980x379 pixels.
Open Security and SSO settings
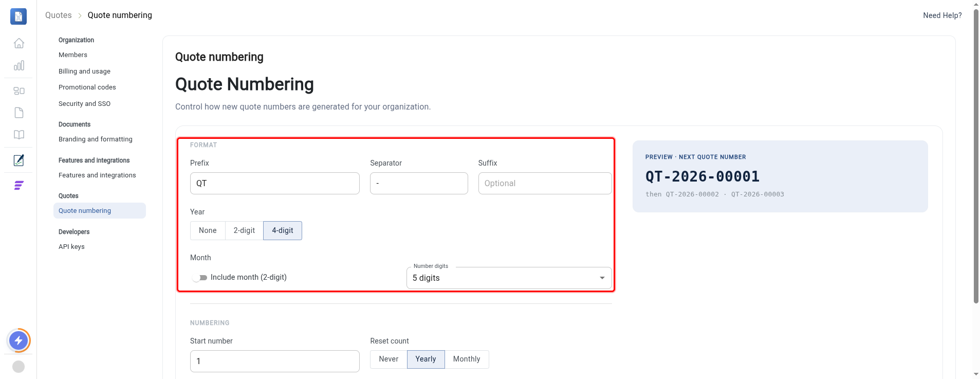tap(84, 104)
